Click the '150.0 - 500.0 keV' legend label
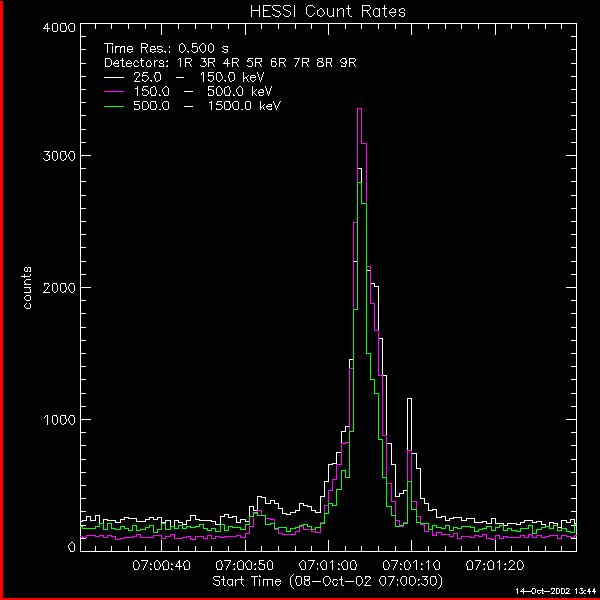This screenshot has height=600, width=600. click(x=203, y=92)
